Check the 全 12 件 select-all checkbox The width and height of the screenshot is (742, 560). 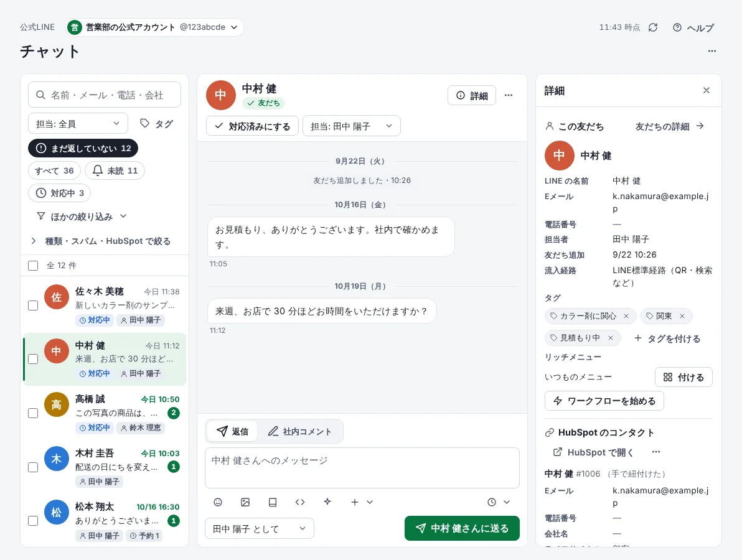coord(33,266)
